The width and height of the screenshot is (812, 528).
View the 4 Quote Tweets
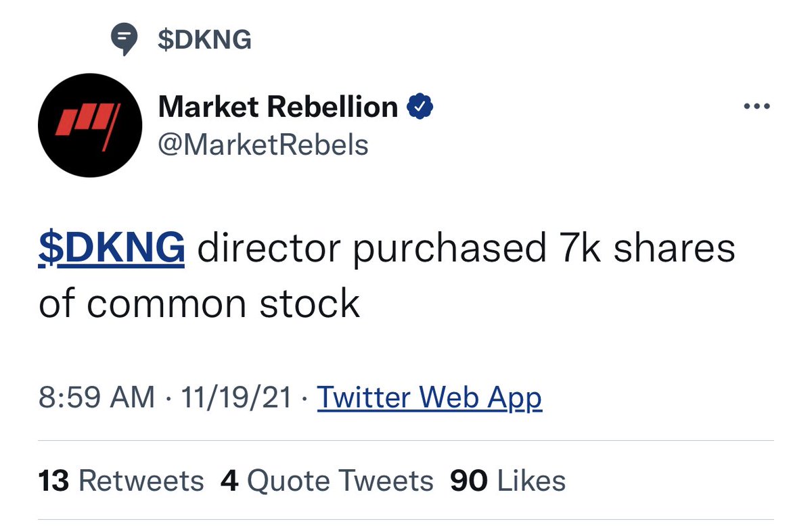(x=327, y=481)
